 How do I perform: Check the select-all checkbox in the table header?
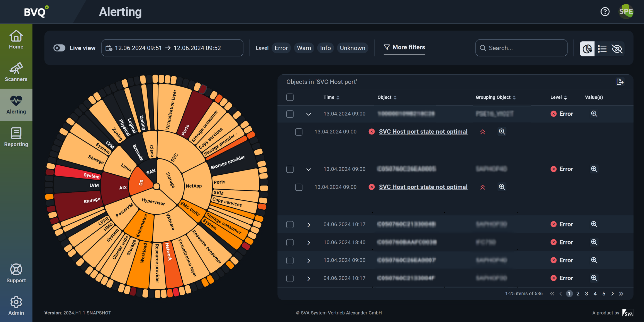tap(290, 97)
